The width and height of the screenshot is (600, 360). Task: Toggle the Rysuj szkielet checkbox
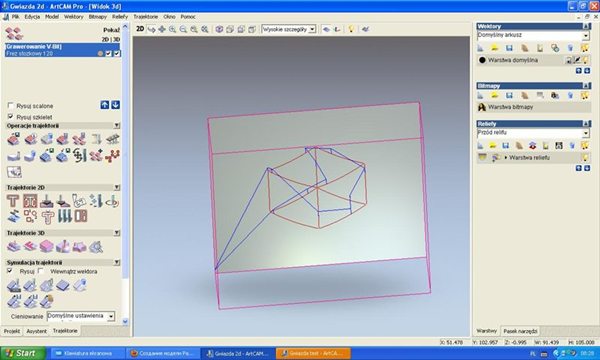11,116
